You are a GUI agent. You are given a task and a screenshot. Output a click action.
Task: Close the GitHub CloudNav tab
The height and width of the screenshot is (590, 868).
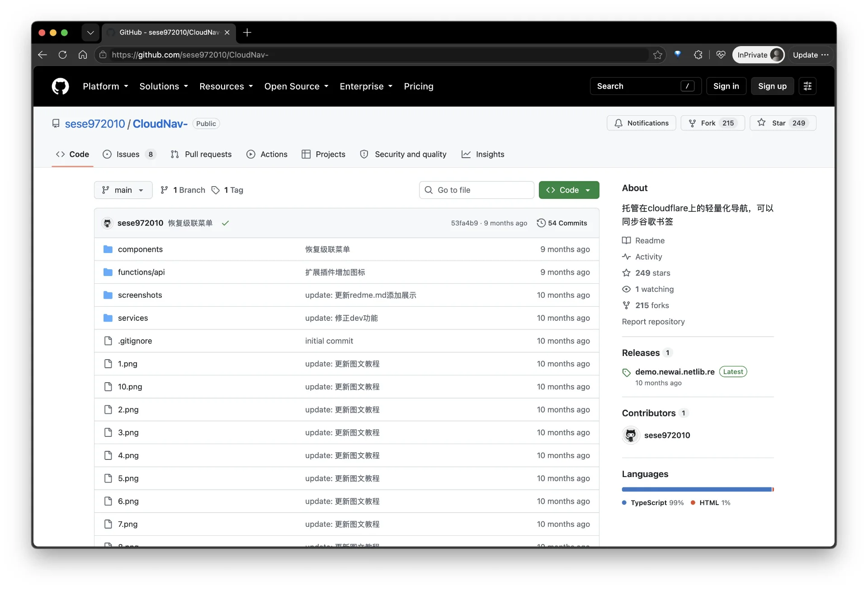(227, 33)
